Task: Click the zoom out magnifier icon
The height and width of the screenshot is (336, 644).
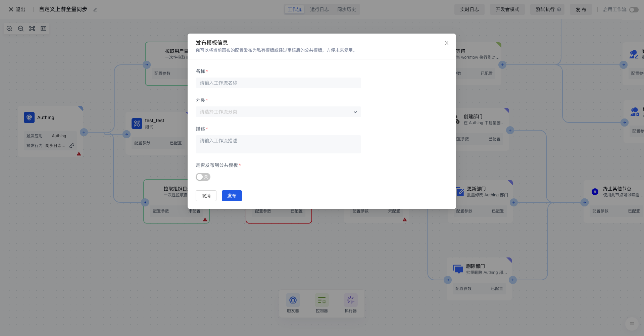Action: pos(21,29)
